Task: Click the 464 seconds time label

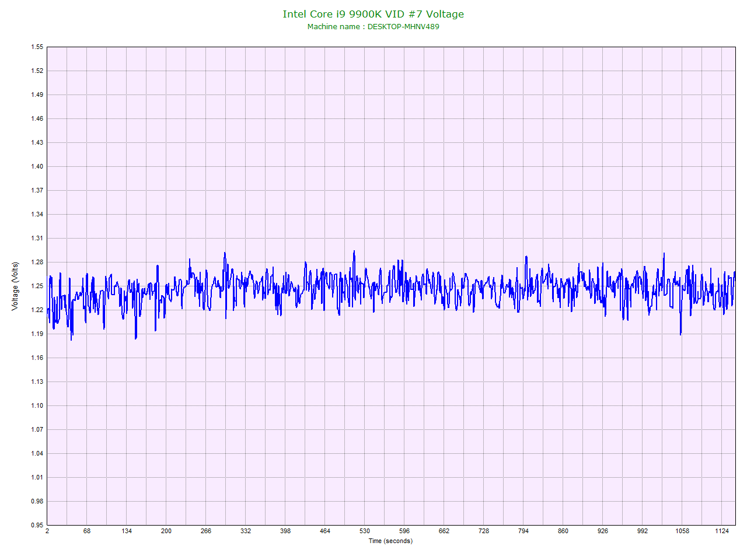Action: click(x=325, y=531)
